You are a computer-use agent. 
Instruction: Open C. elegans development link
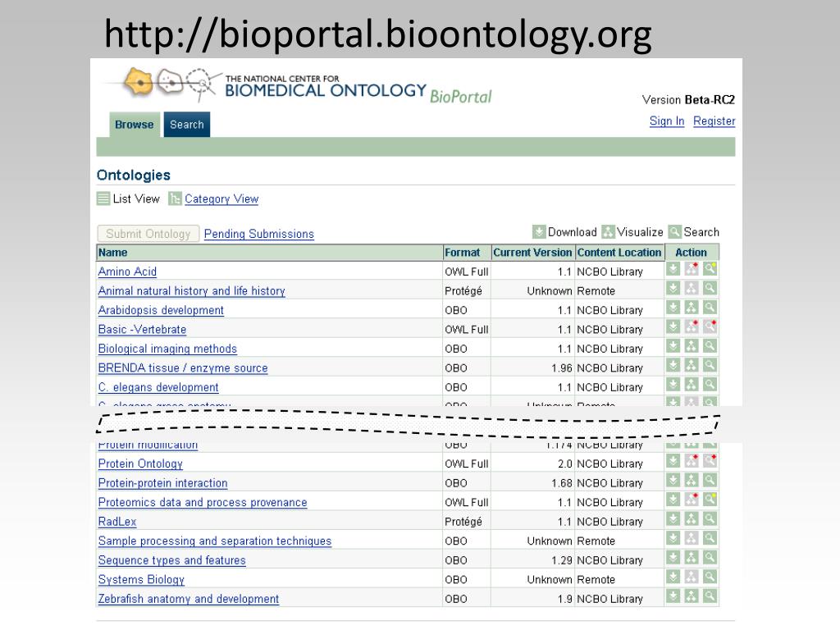point(158,387)
